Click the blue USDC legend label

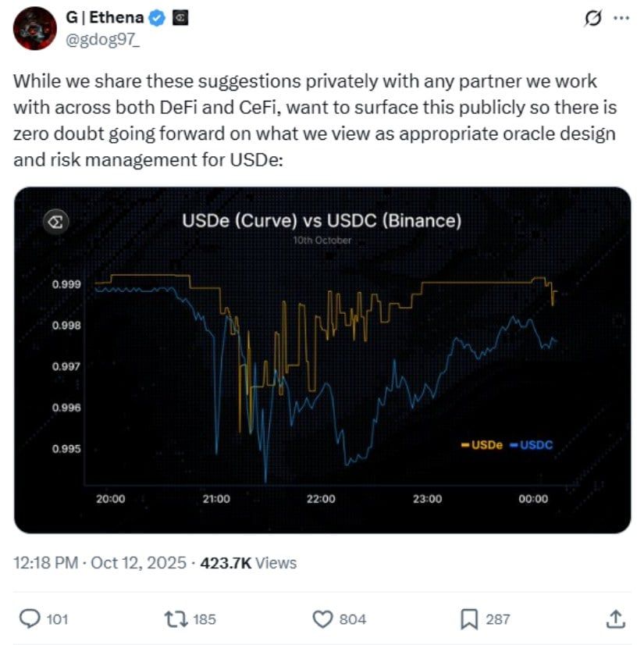tap(534, 445)
